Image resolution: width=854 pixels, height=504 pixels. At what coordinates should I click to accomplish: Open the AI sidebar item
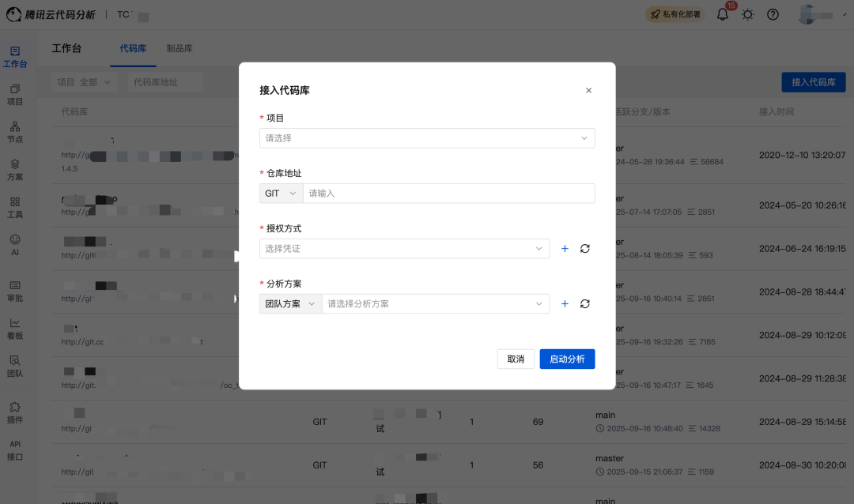pos(15,245)
